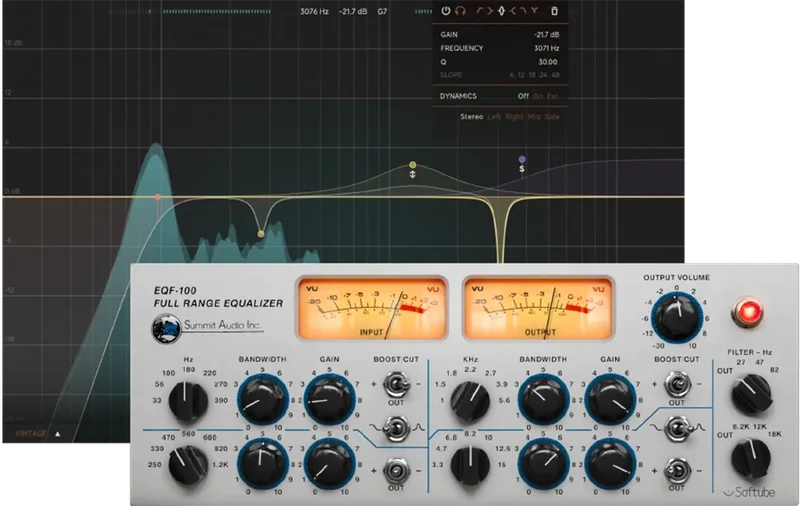The image size is (800, 506).
Task: Click the 3076 Hz readout at top
Action: coord(314,11)
